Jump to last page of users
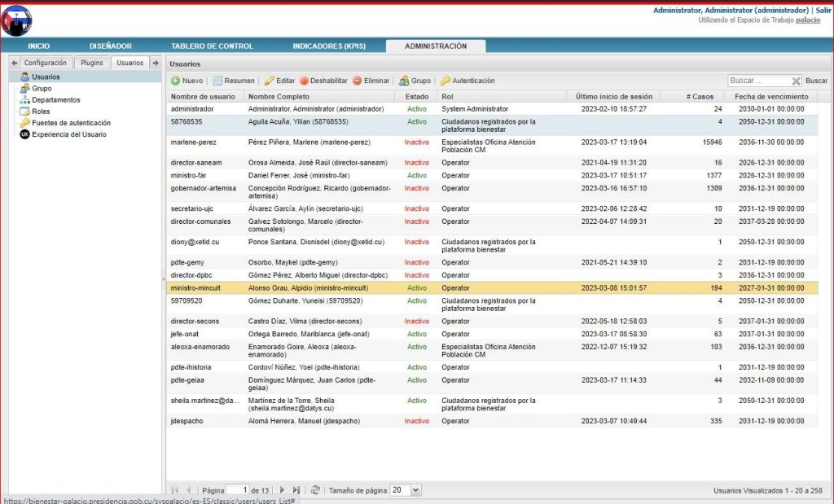The width and height of the screenshot is (834, 504). [x=296, y=490]
